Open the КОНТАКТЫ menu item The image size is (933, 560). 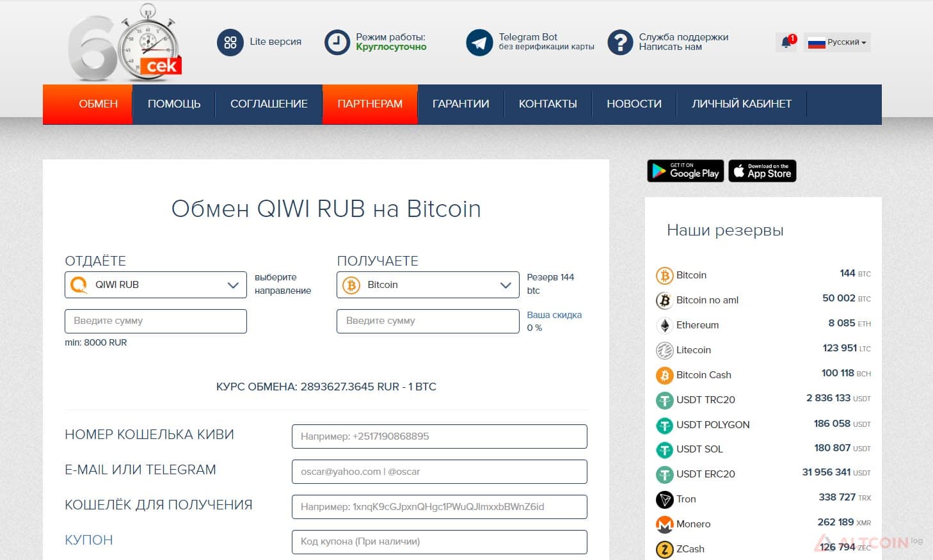pyautogui.click(x=548, y=104)
